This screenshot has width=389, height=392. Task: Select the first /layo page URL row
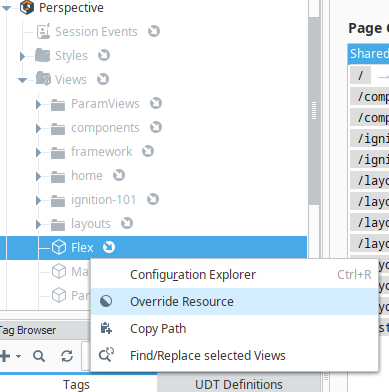pos(369,181)
